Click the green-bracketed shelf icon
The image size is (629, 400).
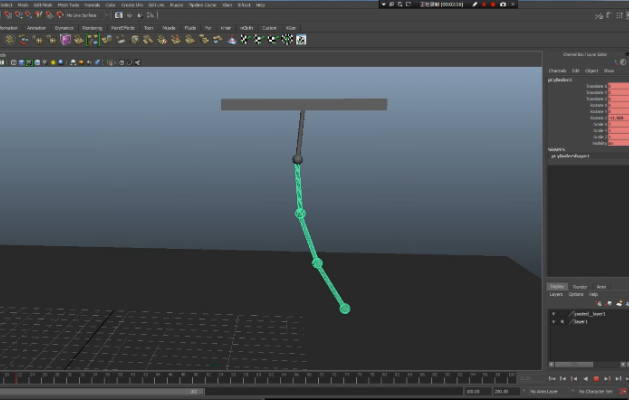[x=93, y=39]
